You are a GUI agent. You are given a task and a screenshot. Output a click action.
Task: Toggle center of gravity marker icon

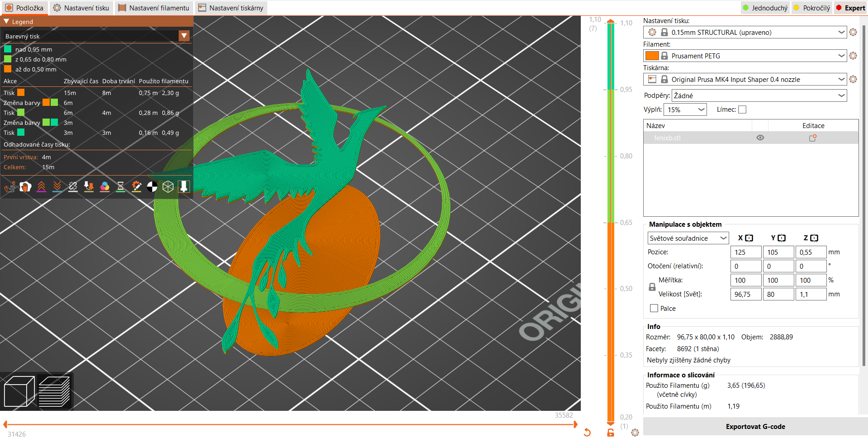tap(152, 187)
